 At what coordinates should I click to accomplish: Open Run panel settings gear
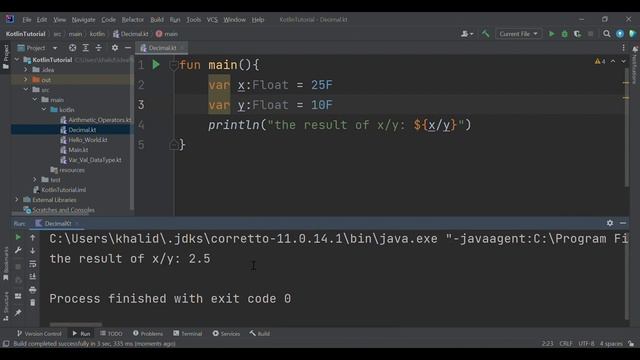pos(610,223)
